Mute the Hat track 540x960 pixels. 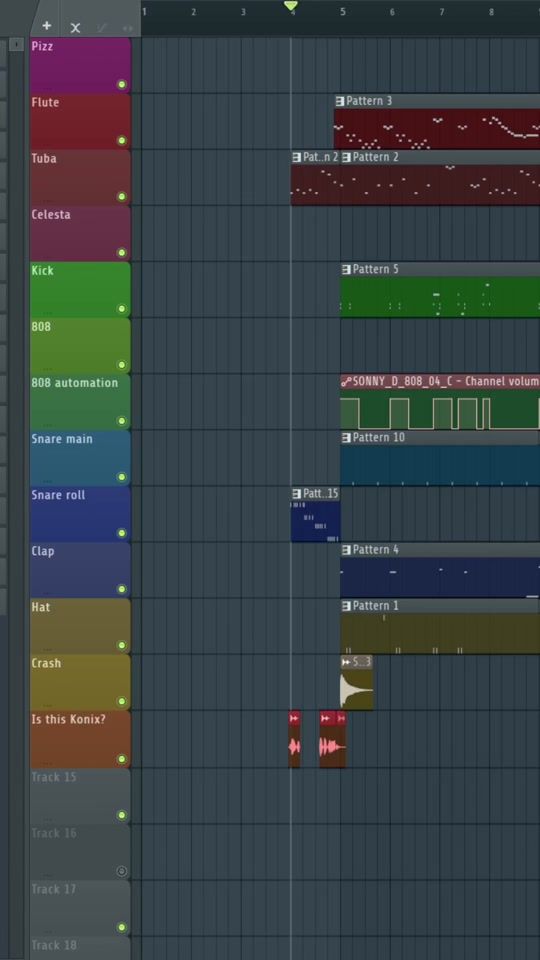[x=121, y=645]
